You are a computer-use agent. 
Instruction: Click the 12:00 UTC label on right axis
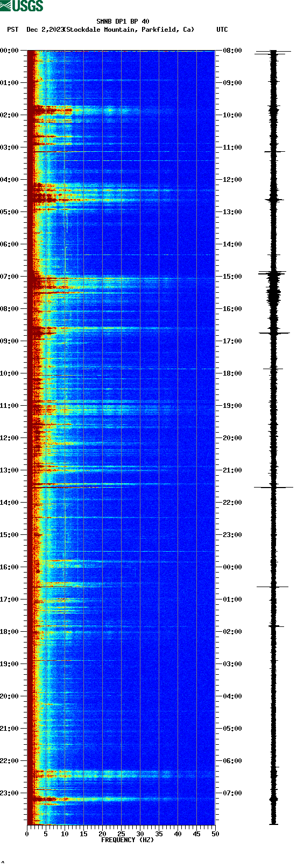click(232, 180)
